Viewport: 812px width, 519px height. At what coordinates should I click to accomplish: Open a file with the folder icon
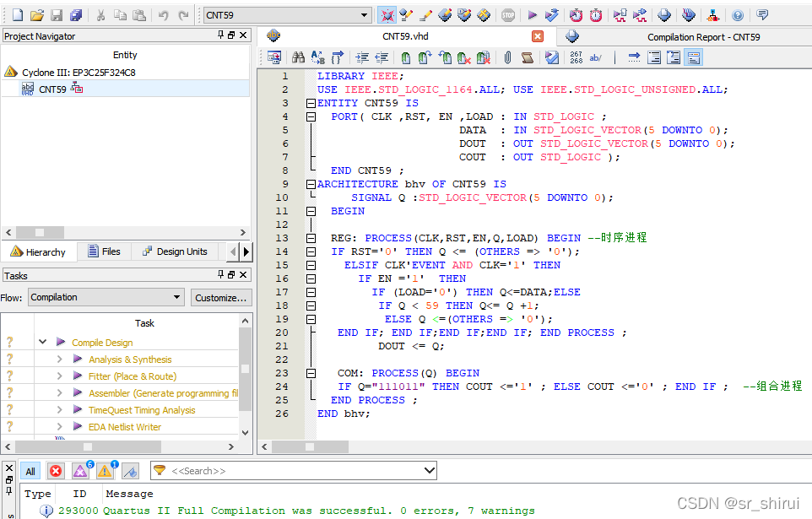(x=37, y=15)
